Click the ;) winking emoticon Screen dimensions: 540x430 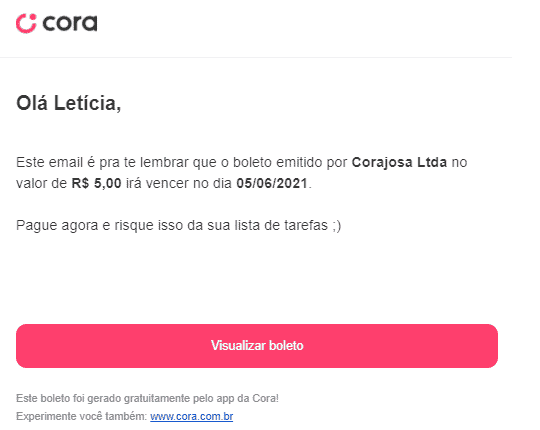336,226
